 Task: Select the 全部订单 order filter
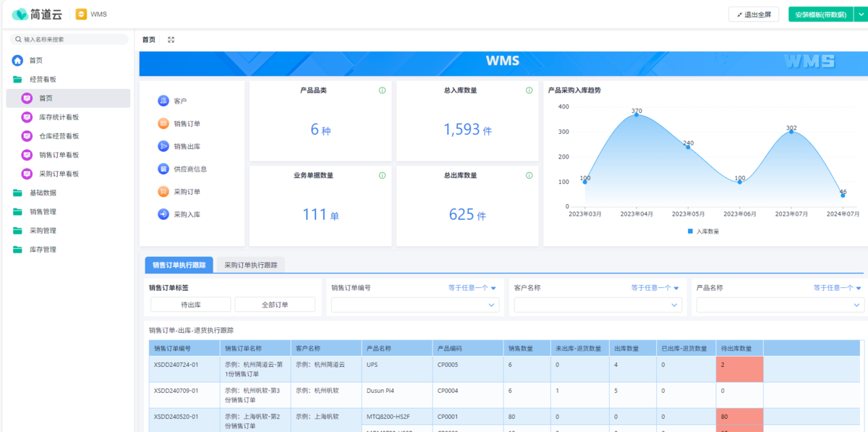(x=275, y=305)
